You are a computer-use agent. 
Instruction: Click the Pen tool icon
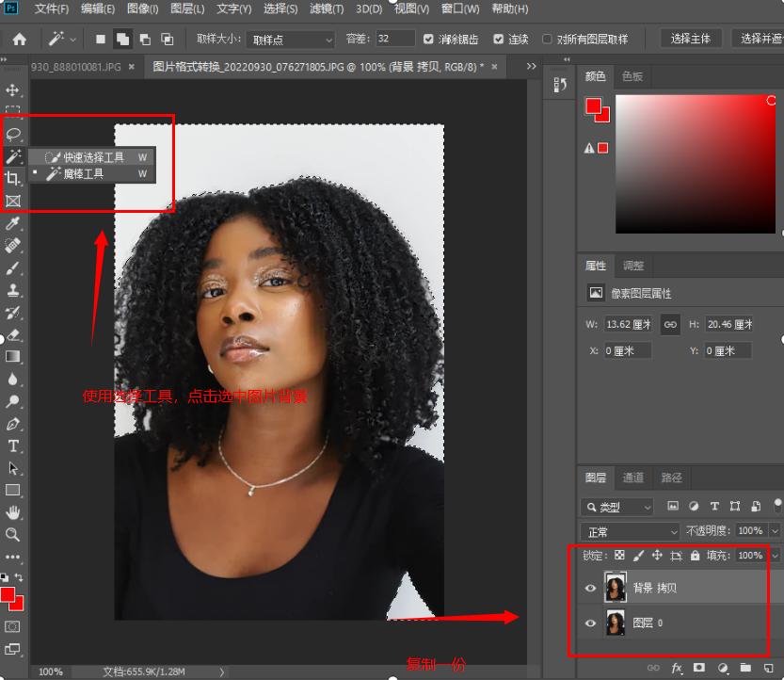[x=13, y=424]
